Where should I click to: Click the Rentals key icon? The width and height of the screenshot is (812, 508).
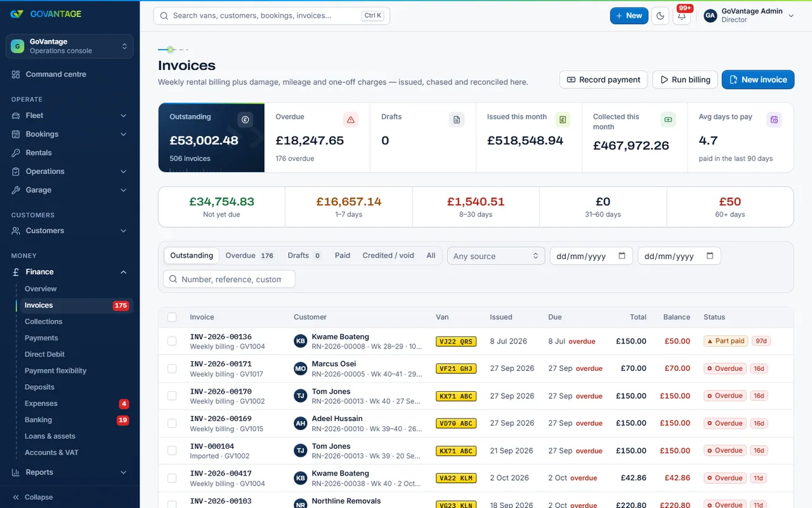click(16, 153)
